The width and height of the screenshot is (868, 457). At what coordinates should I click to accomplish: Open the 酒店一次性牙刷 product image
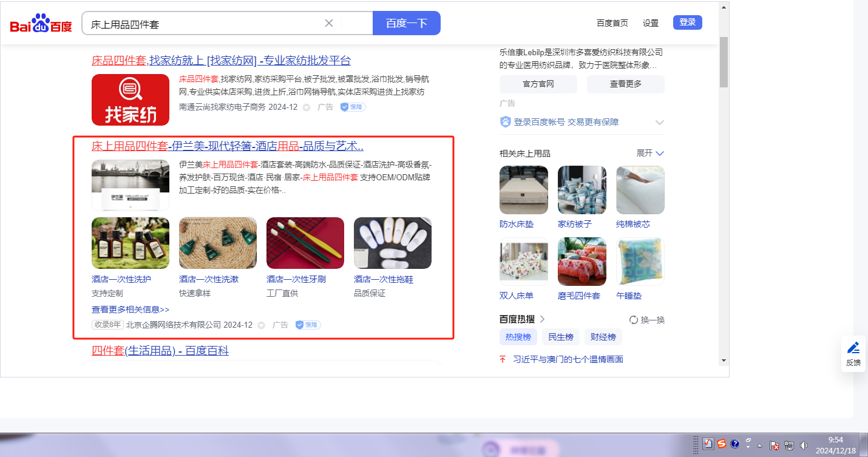[305, 243]
